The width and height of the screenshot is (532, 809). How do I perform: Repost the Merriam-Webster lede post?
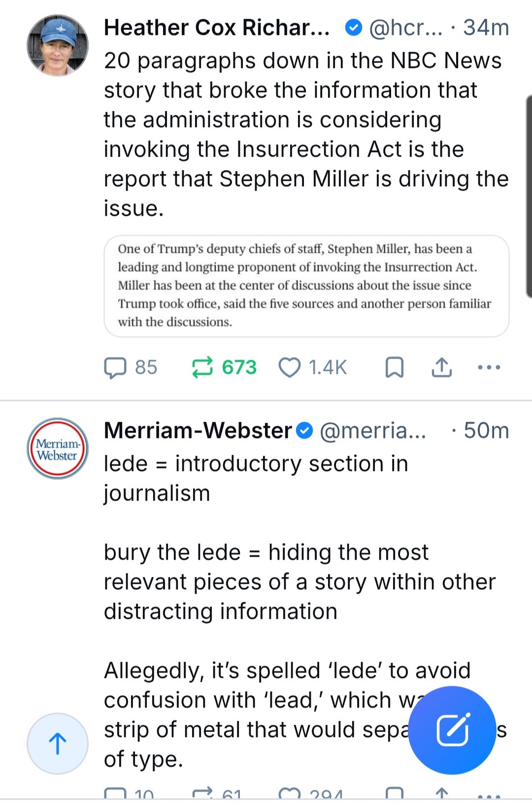tap(202, 794)
